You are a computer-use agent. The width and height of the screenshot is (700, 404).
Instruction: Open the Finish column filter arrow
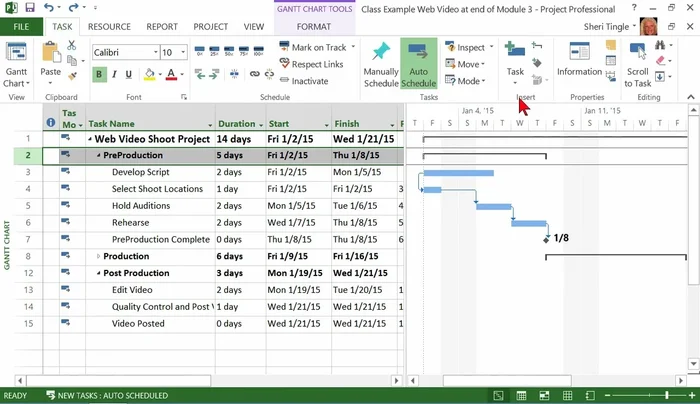click(x=392, y=125)
